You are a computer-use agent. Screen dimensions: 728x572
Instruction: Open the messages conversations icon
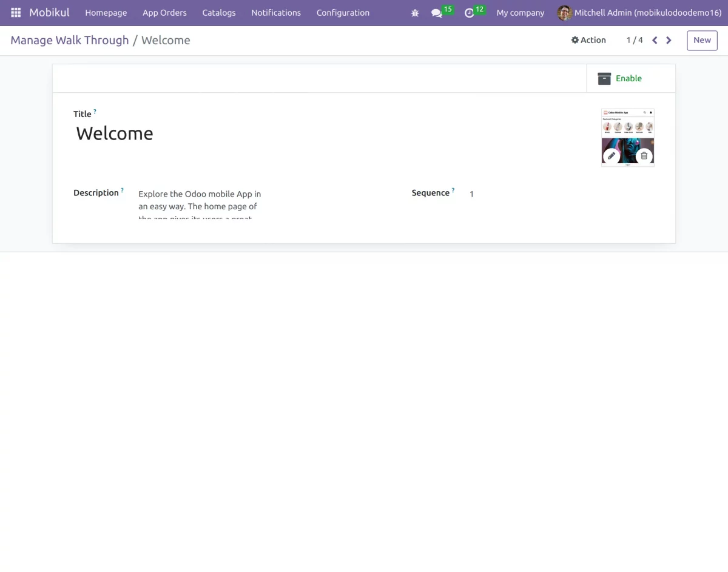click(437, 13)
